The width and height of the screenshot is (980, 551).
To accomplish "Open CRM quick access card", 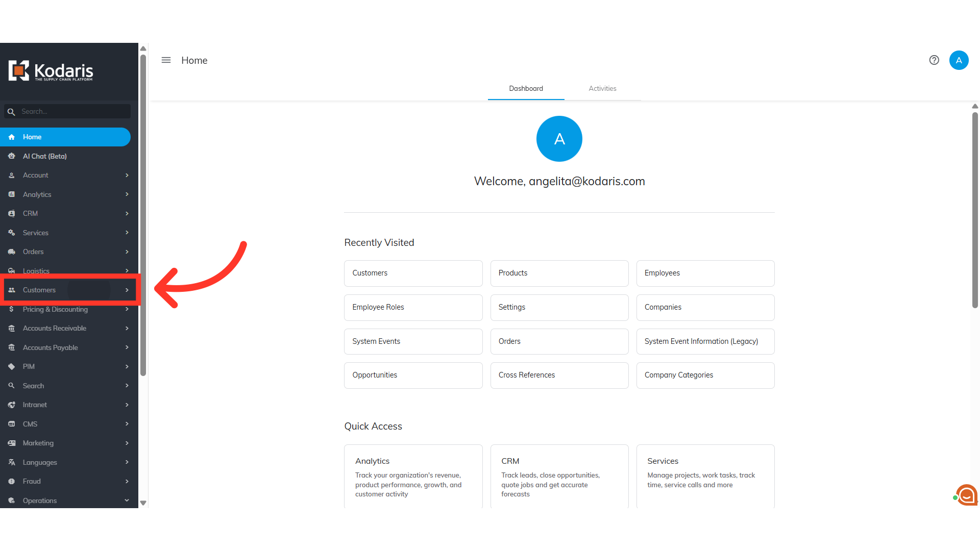I will pyautogui.click(x=559, y=476).
